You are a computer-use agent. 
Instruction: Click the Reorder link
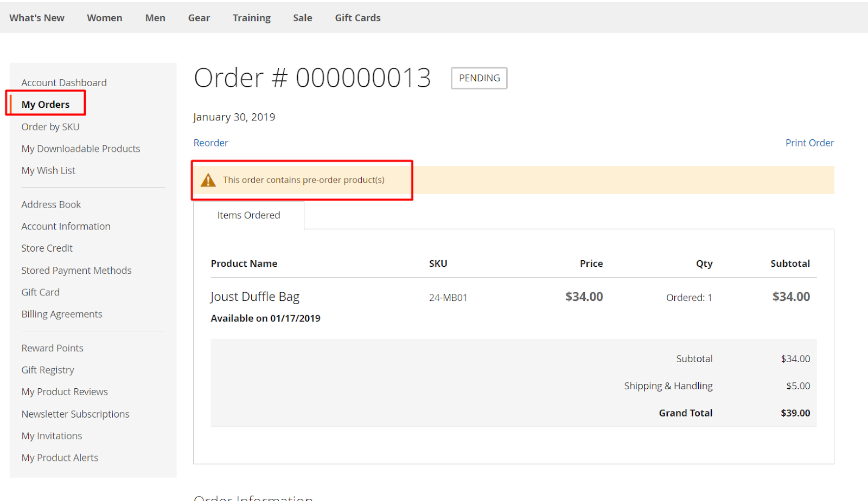[211, 143]
